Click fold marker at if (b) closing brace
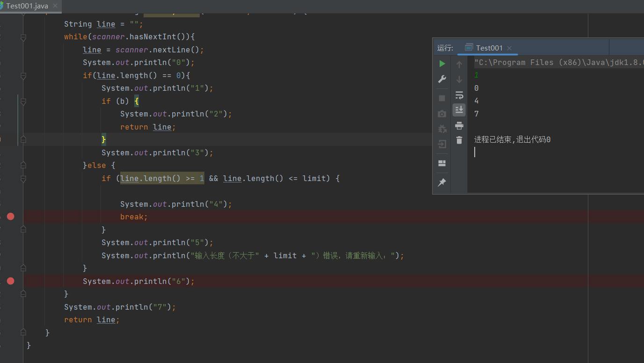The image size is (644, 363). 23,139
